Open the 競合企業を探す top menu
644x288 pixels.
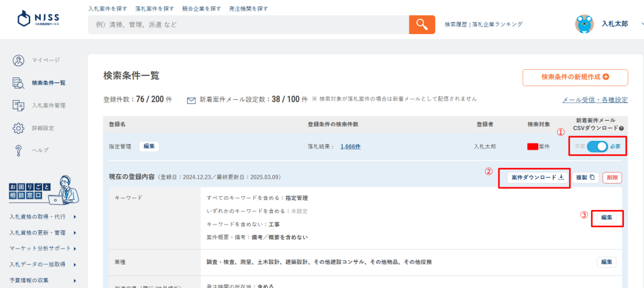[196, 9]
